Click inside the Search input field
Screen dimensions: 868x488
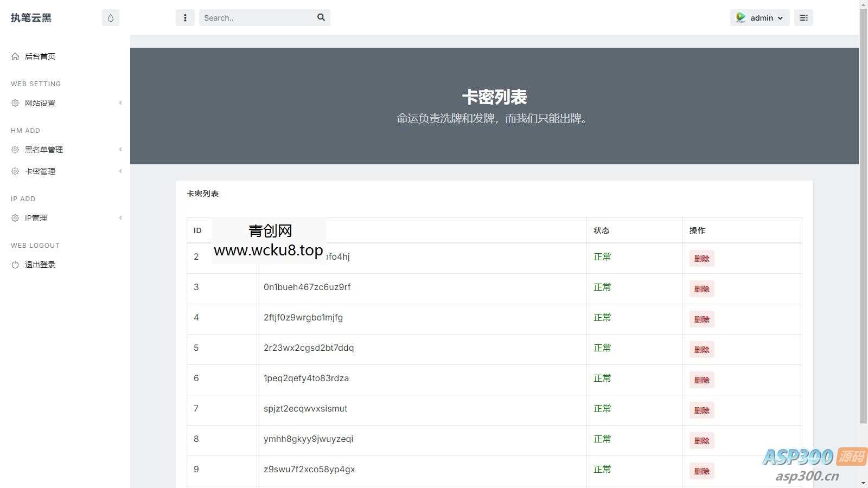point(255,17)
